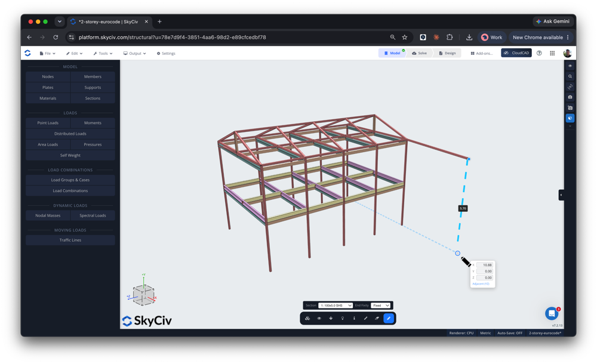This screenshot has height=364, width=597.
Task: Open Point Loads
Action: 48,123
